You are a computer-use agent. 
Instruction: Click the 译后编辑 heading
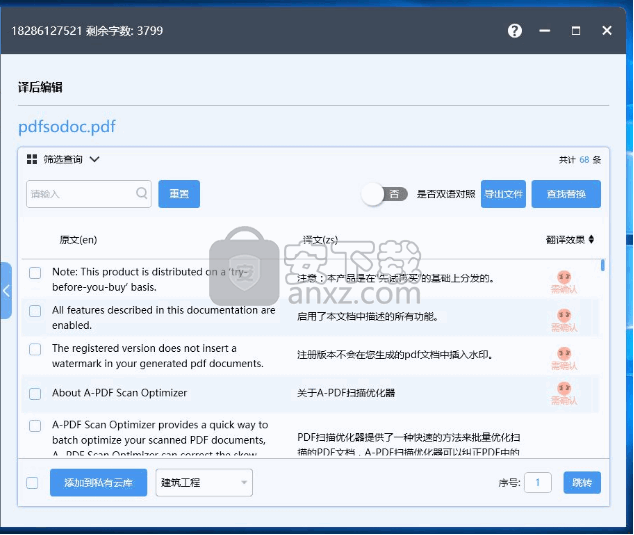(40, 87)
